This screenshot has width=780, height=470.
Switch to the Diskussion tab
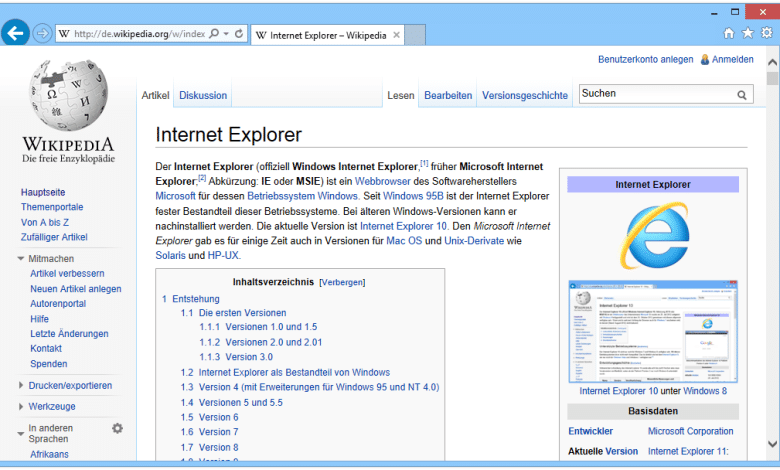(x=203, y=95)
